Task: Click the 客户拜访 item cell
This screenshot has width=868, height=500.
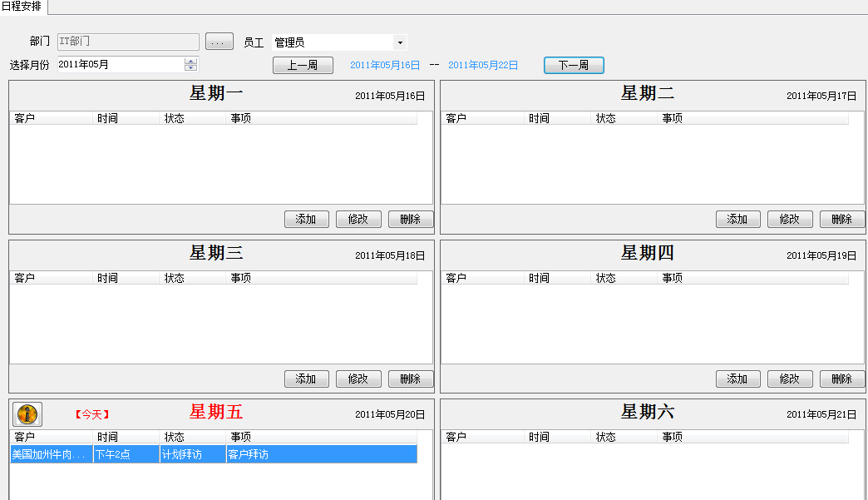Action: pyautogui.click(x=322, y=454)
